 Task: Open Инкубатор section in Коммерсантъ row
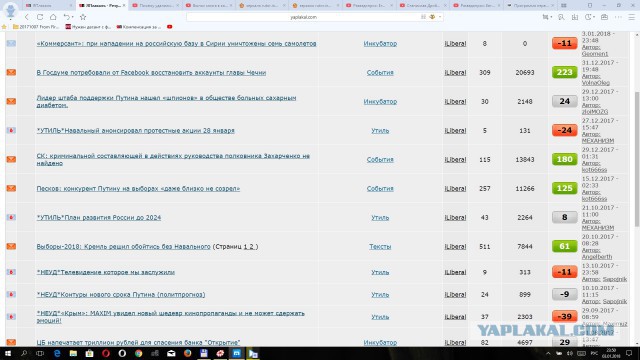click(380, 43)
